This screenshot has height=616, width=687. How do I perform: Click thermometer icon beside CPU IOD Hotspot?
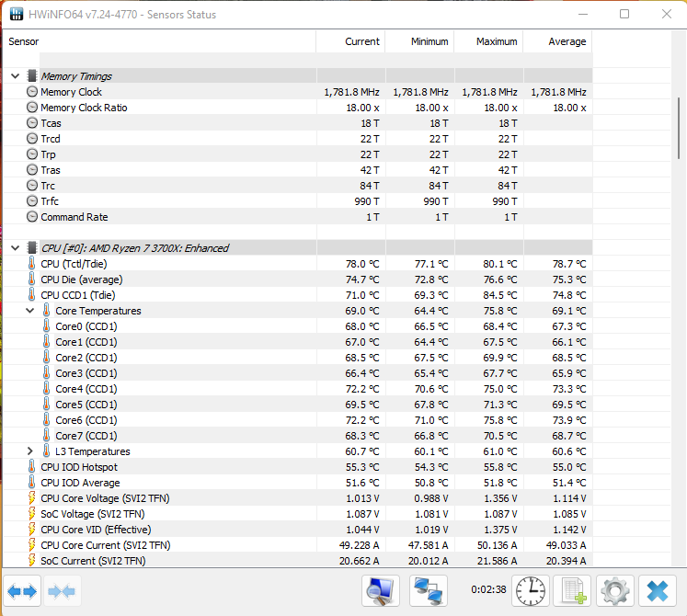click(31, 467)
